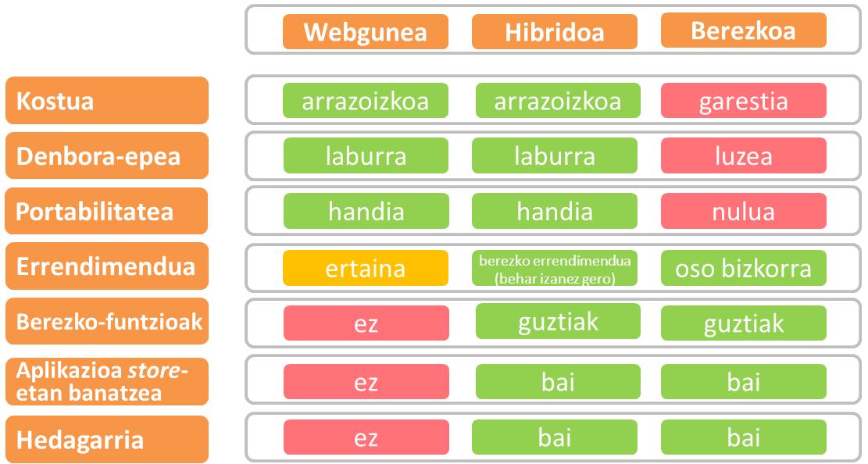868x464 pixels.
Task: Choose the Portabilitatea row label
Action: (107, 211)
